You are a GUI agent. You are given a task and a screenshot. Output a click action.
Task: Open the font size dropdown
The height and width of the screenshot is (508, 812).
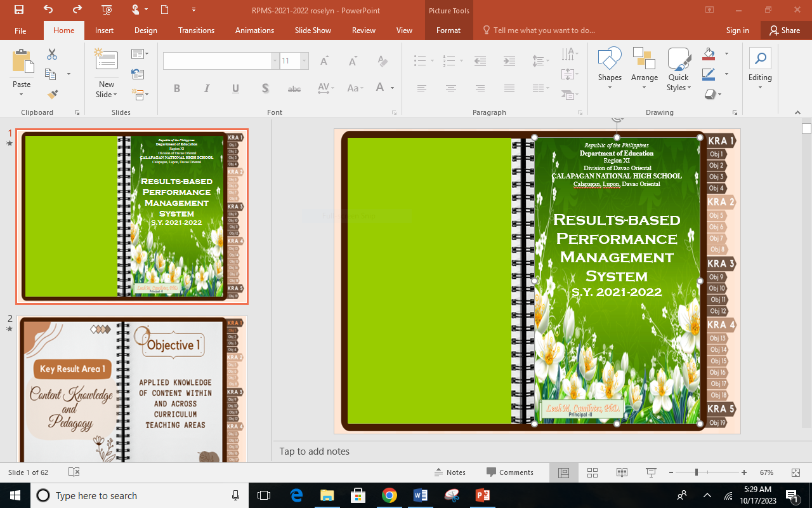(304, 61)
